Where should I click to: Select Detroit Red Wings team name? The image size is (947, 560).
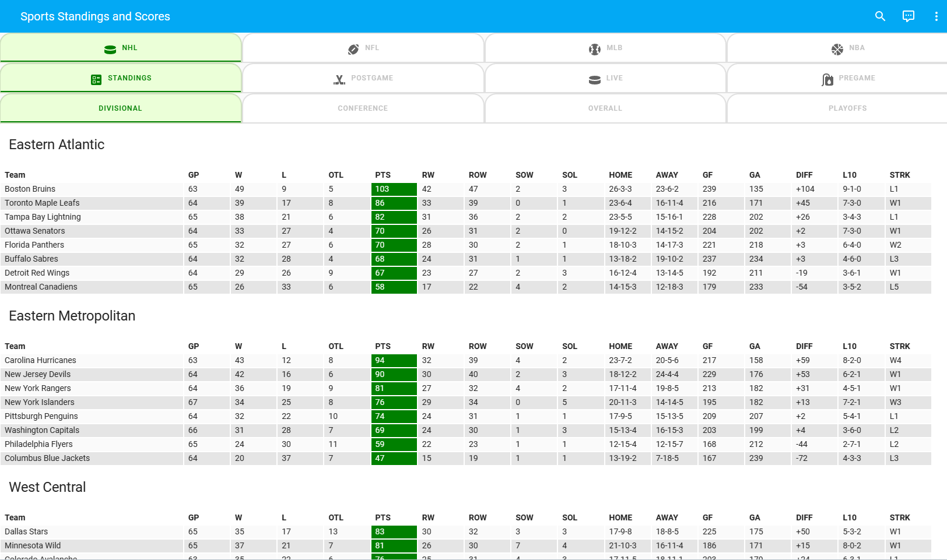click(37, 273)
